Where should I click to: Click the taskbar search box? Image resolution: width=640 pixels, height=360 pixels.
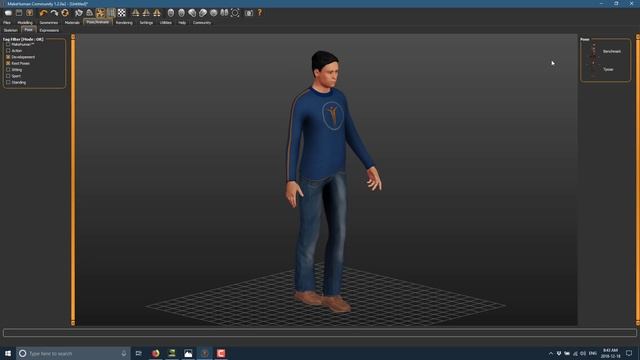pyautogui.click(x=73, y=353)
